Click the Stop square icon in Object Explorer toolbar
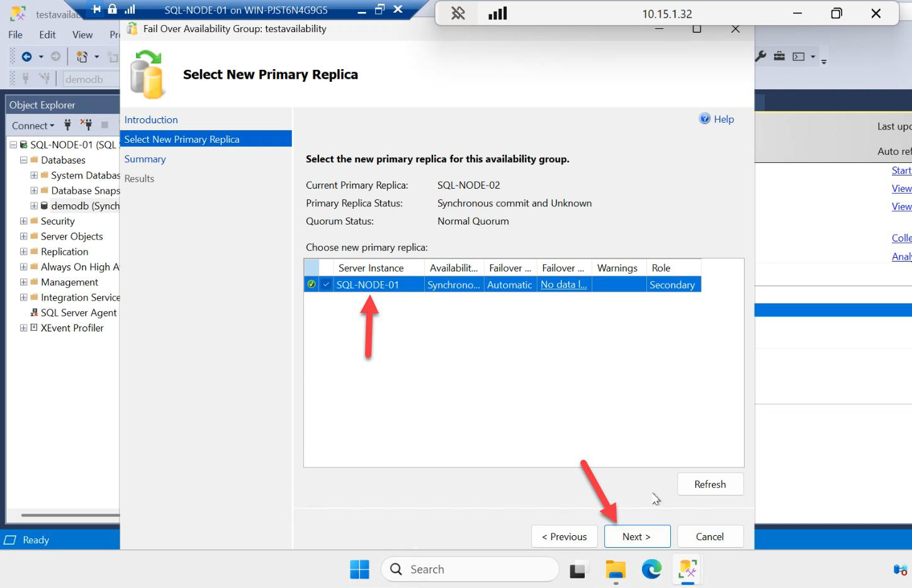This screenshot has height=588, width=912. click(x=104, y=125)
